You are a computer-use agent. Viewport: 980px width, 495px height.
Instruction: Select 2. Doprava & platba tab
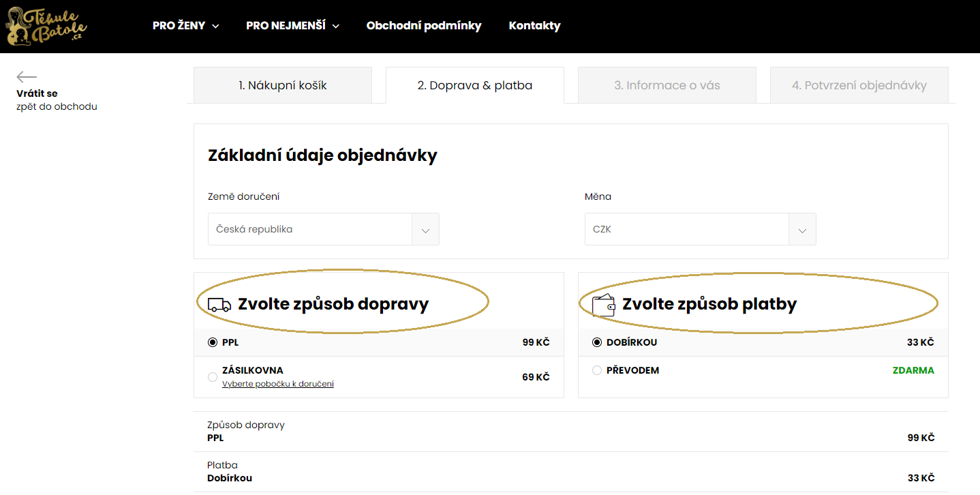[475, 85]
